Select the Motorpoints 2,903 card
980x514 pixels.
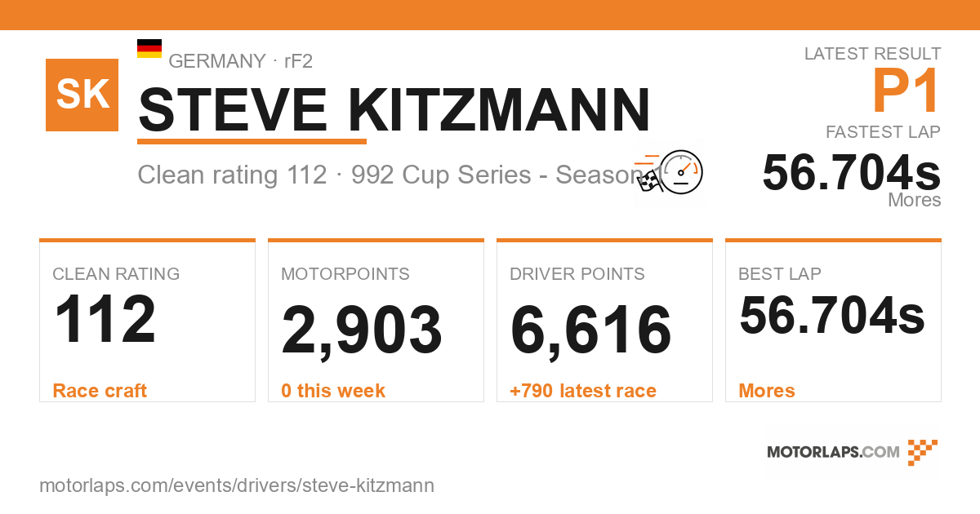click(x=376, y=321)
